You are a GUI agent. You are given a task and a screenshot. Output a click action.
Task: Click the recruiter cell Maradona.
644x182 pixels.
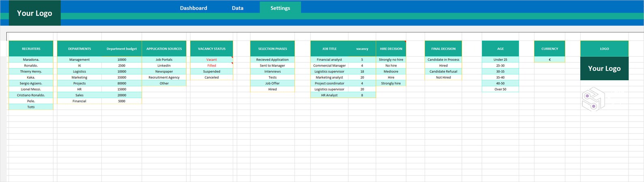tap(31, 60)
